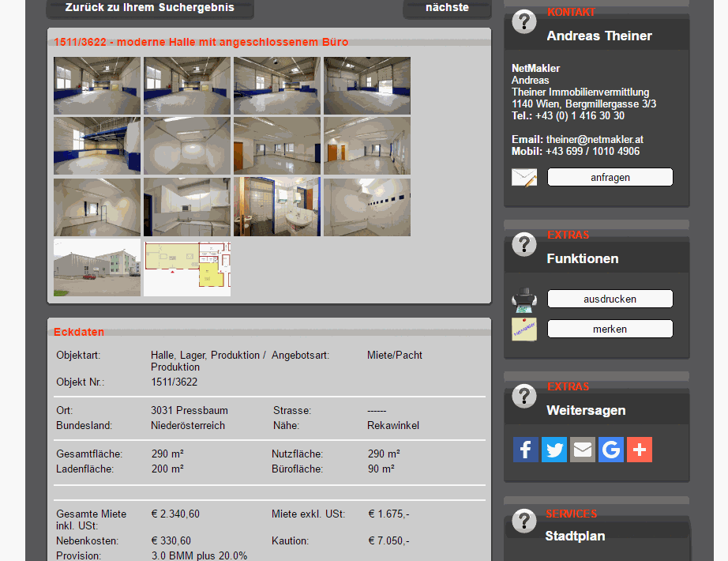Image resolution: width=728 pixels, height=561 pixels.
Task: Open the first hall photo thumbnail
Action: [x=97, y=86]
